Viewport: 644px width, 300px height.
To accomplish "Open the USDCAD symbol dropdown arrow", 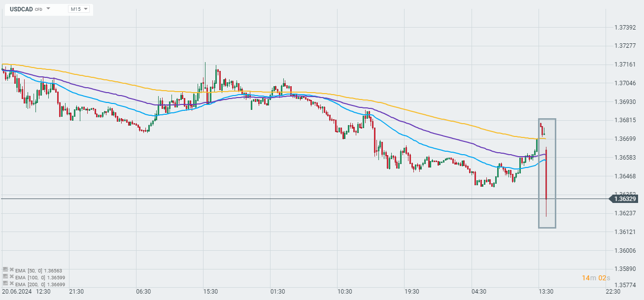I will 48,9.
